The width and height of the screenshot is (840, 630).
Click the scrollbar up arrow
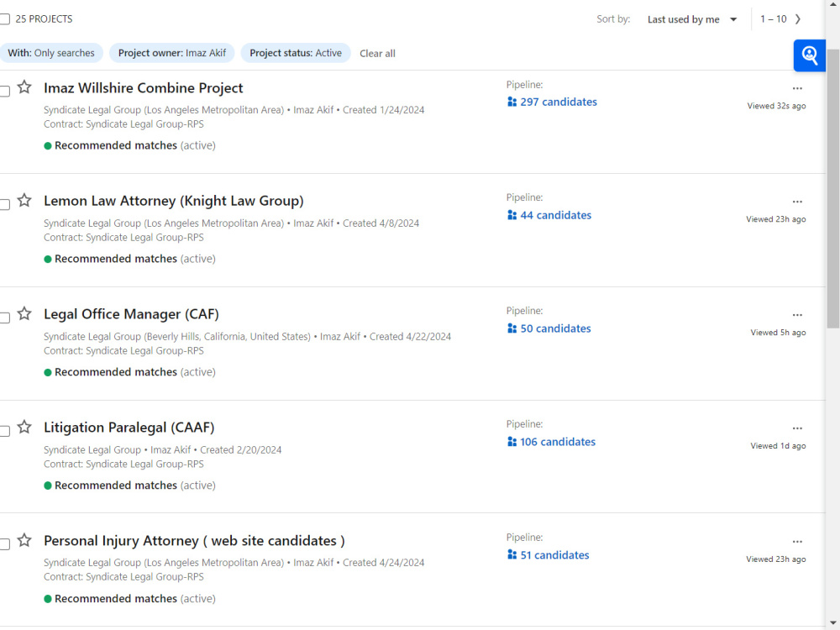833,4
